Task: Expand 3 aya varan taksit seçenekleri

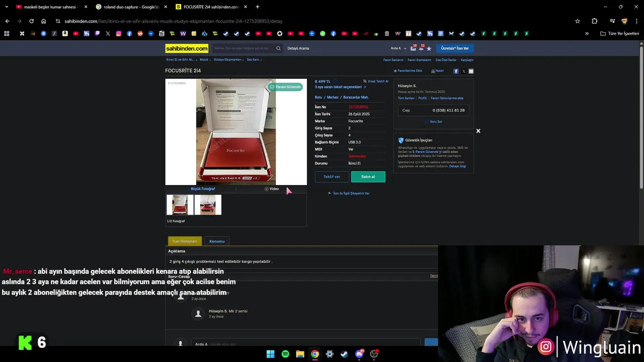Action: click(x=340, y=87)
